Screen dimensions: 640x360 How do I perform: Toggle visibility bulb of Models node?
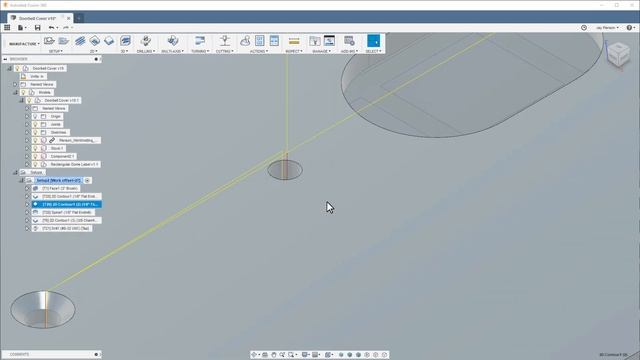click(x=23, y=93)
